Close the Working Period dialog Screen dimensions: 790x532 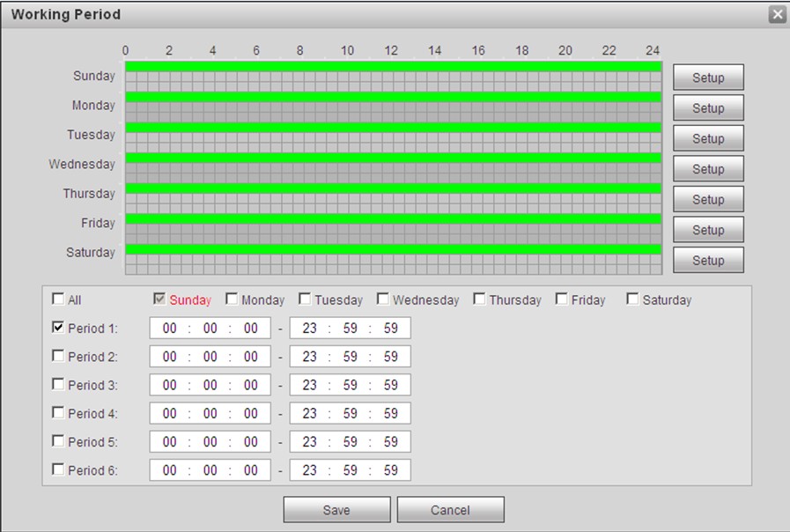point(778,15)
